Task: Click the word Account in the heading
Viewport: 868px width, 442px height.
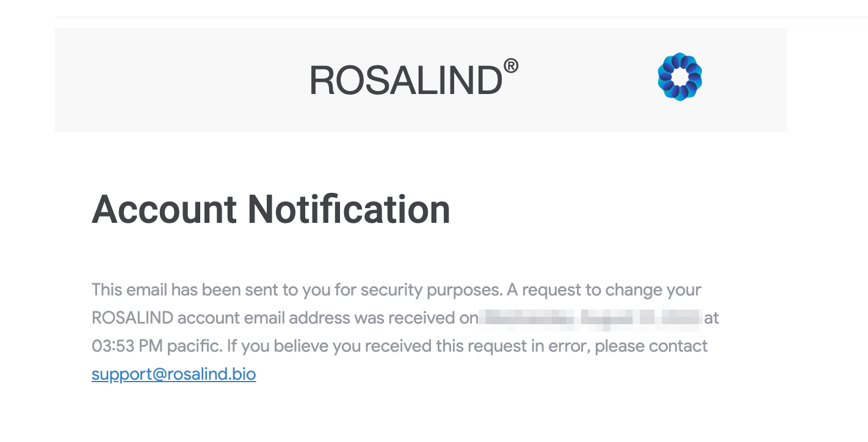Action: pyautogui.click(x=164, y=209)
